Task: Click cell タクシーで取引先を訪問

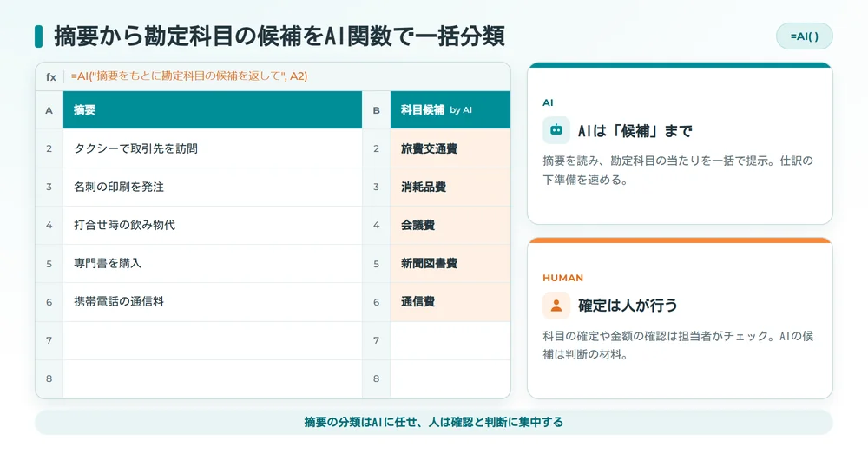Action: coord(213,148)
